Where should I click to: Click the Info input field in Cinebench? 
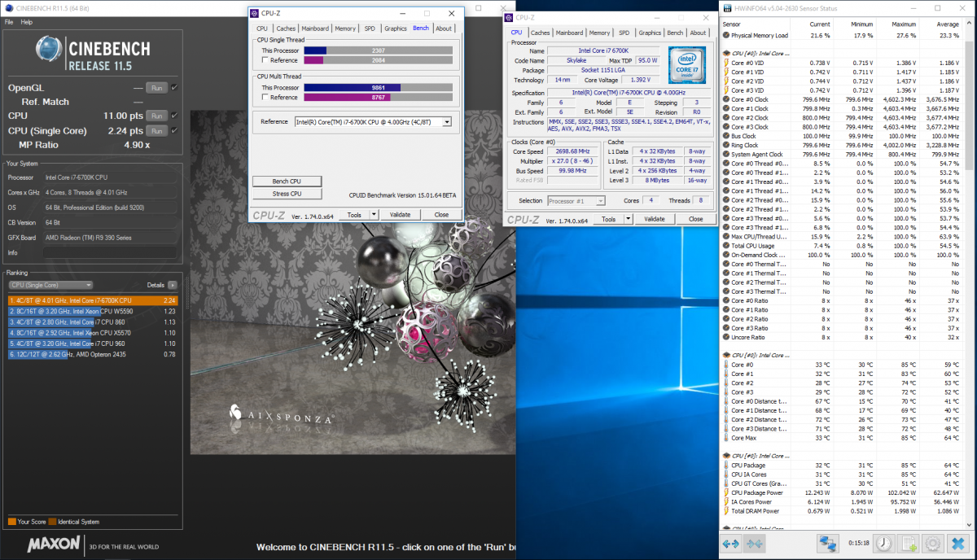[x=110, y=252]
